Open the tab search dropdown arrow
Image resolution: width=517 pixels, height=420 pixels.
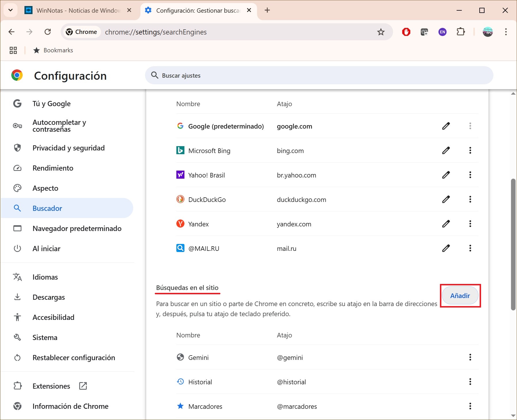(x=11, y=10)
